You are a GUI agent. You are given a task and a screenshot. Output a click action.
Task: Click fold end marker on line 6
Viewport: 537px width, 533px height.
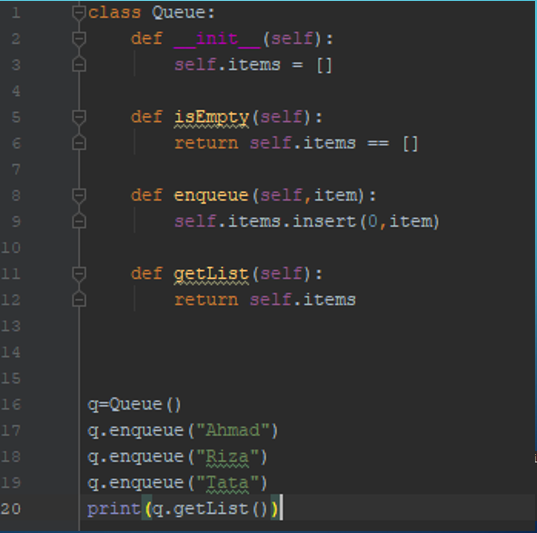click(x=79, y=143)
